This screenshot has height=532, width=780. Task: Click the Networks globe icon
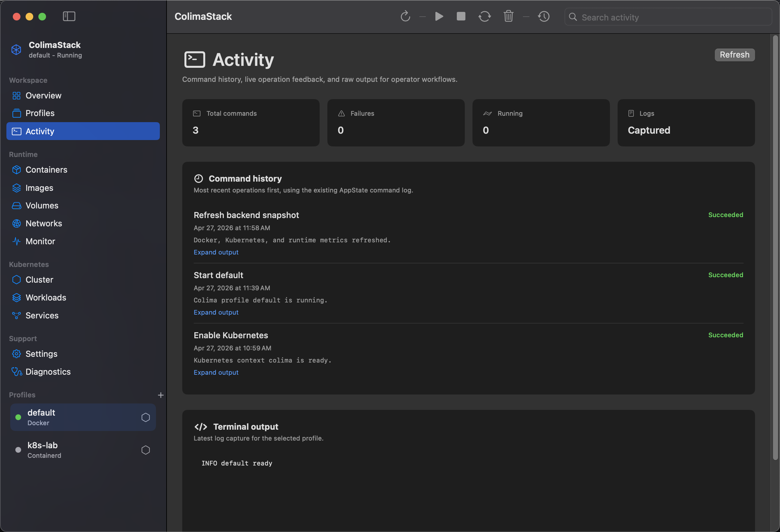point(16,223)
